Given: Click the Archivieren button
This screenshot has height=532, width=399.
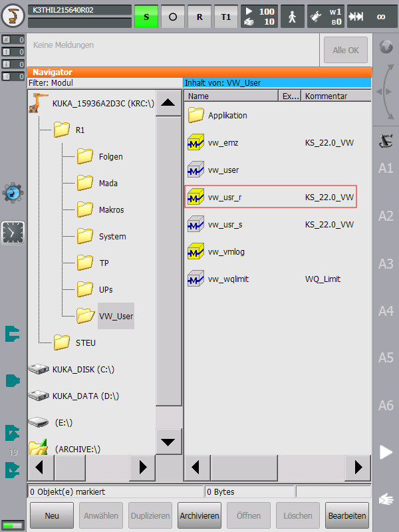Looking at the screenshot, I should point(199,515).
